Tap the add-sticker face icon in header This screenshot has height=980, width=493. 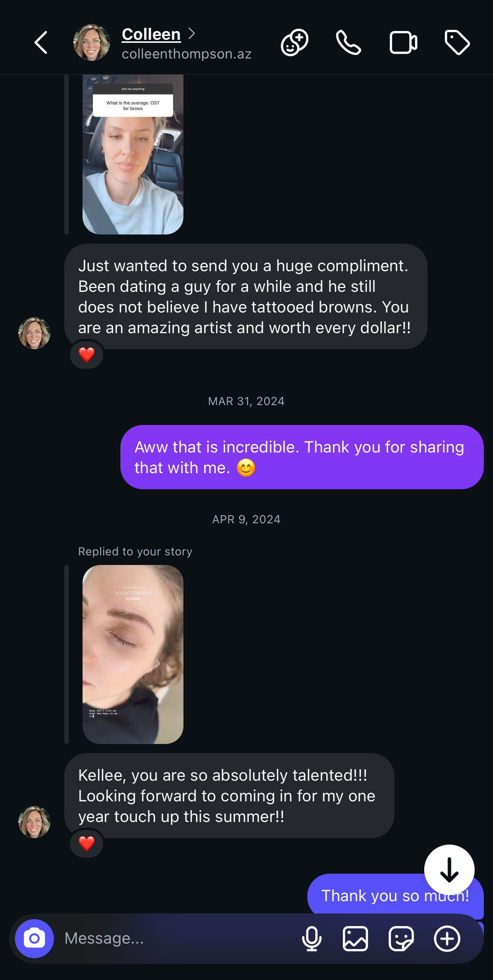click(295, 42)
